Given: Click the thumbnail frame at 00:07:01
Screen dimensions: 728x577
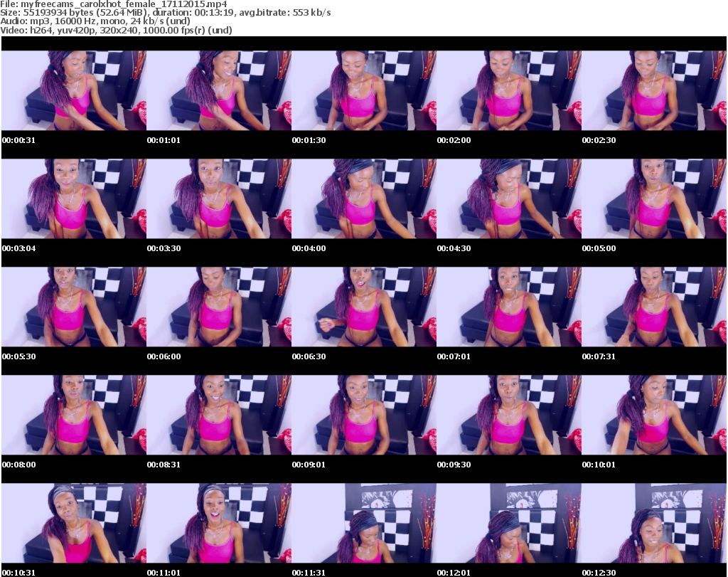Looking at the screenshot, I should (x=509, y=307).
